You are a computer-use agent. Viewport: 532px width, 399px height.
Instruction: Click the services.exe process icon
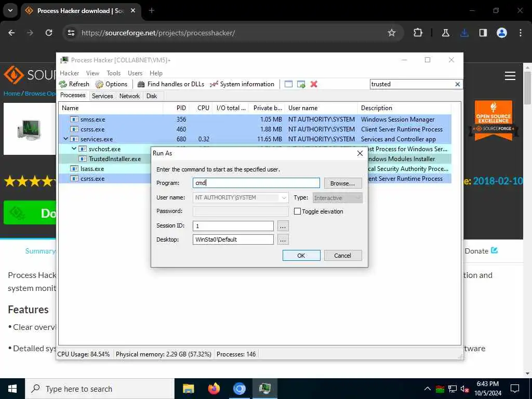click(74, 139)
